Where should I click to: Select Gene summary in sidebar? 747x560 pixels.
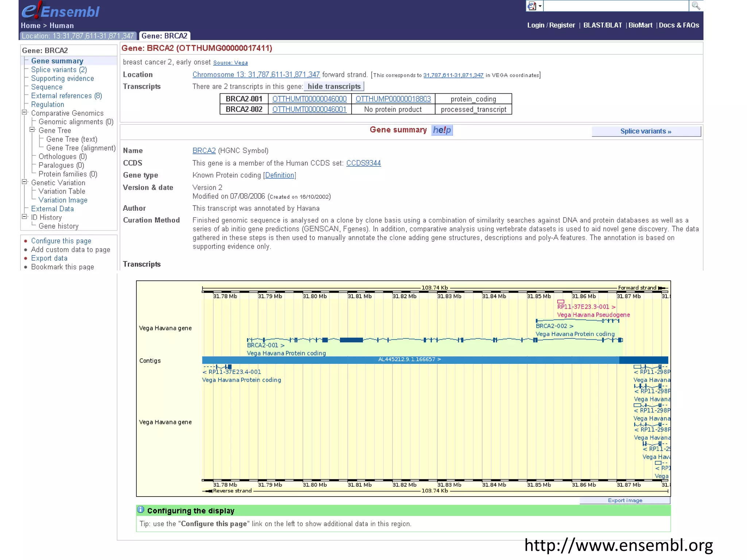click(57, 61)
